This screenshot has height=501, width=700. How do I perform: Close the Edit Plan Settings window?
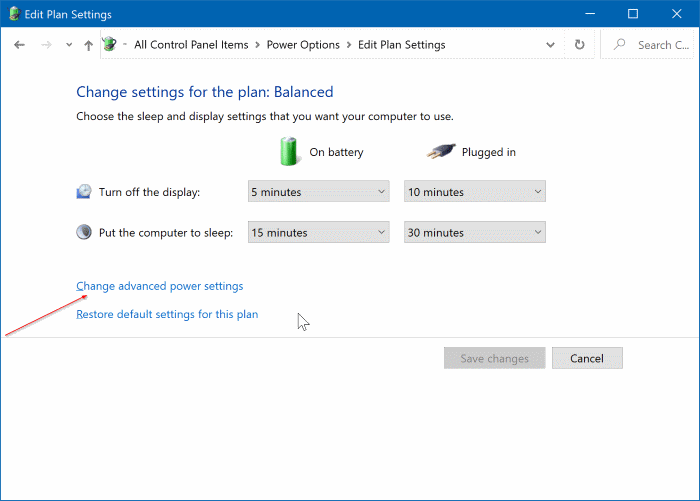pyautogui.click(x=677, y=13)
